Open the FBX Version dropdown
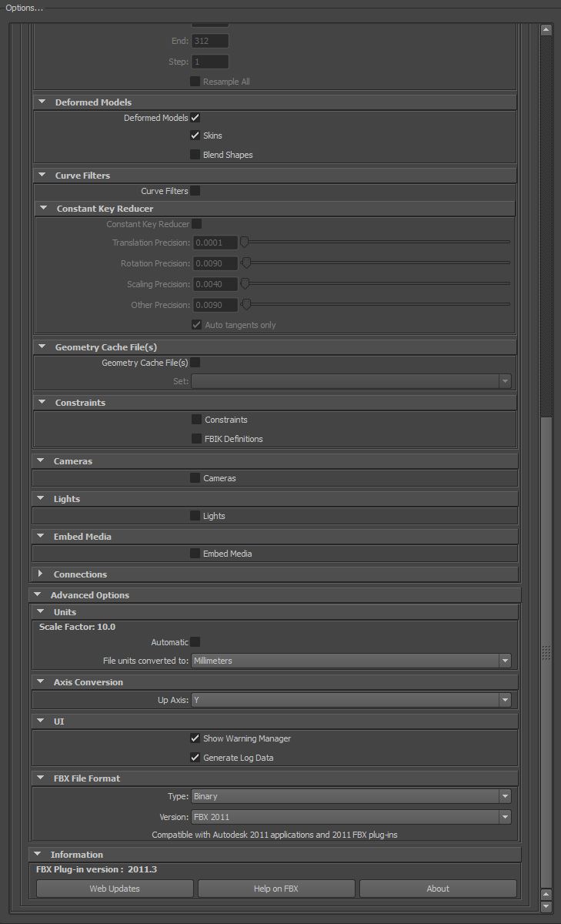The width and height of the screenshot is (561, 924). 351,817
